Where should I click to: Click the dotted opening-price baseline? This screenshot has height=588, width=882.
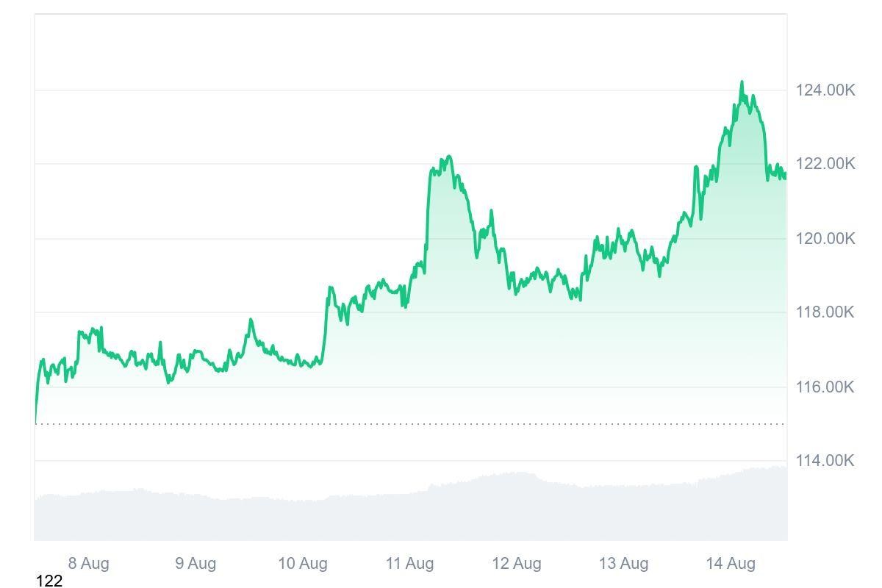[412, 424]
